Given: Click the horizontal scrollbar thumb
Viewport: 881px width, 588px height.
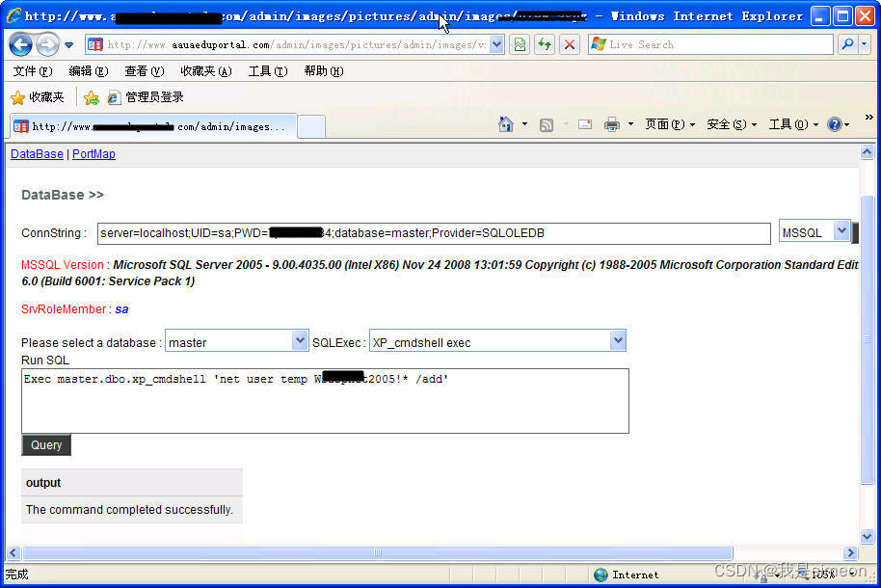Looking at the screenshot, I should pos(378,552).
